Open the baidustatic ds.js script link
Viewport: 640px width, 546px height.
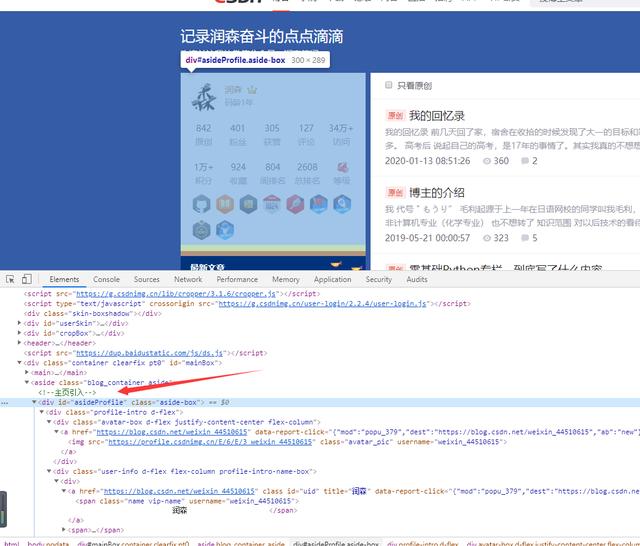(149, 353)
